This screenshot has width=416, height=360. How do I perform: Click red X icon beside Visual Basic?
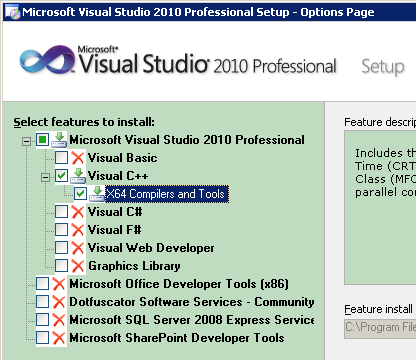tap(78, 158)
